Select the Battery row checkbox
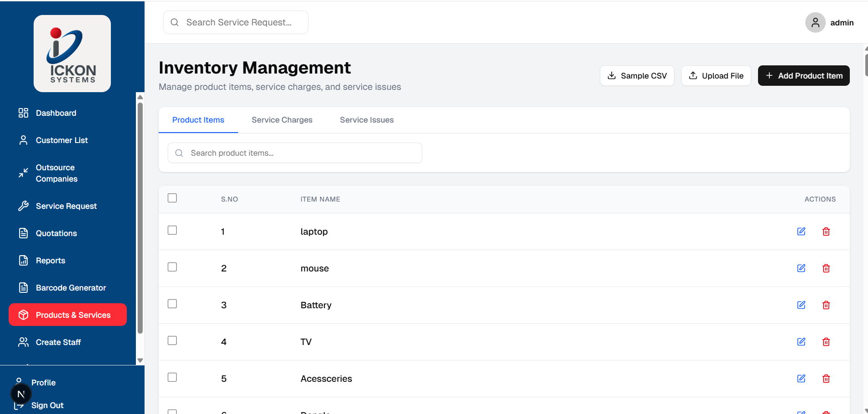868x414 pixels. [x=172, y=304]
